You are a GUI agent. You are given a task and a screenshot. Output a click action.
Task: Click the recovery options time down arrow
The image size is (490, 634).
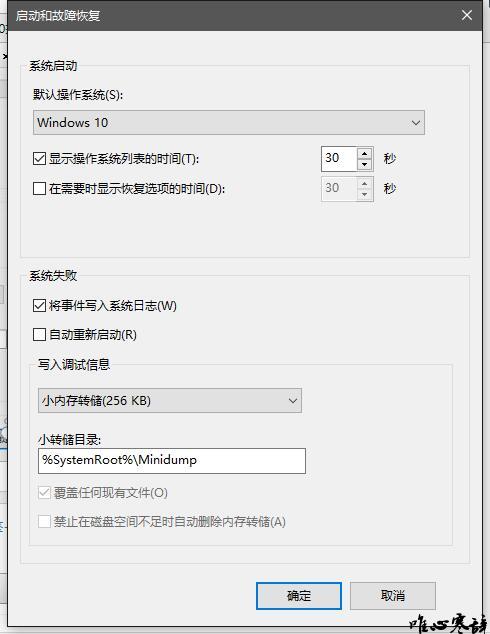click(365, 194)
